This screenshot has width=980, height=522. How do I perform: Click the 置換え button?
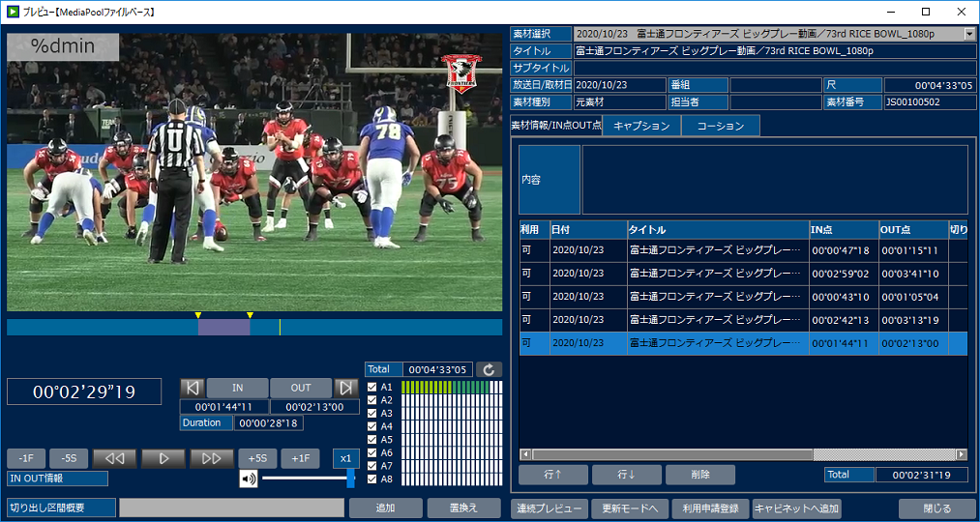point(465,507)
